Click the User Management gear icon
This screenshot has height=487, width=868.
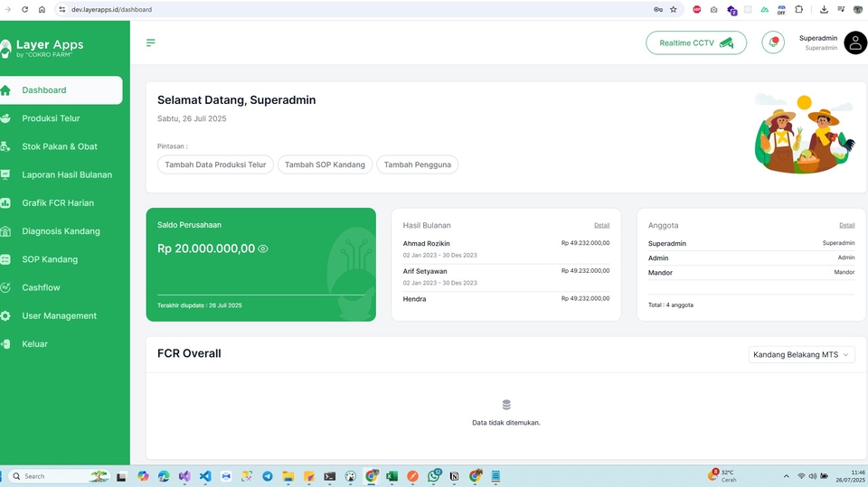point(5,316)
